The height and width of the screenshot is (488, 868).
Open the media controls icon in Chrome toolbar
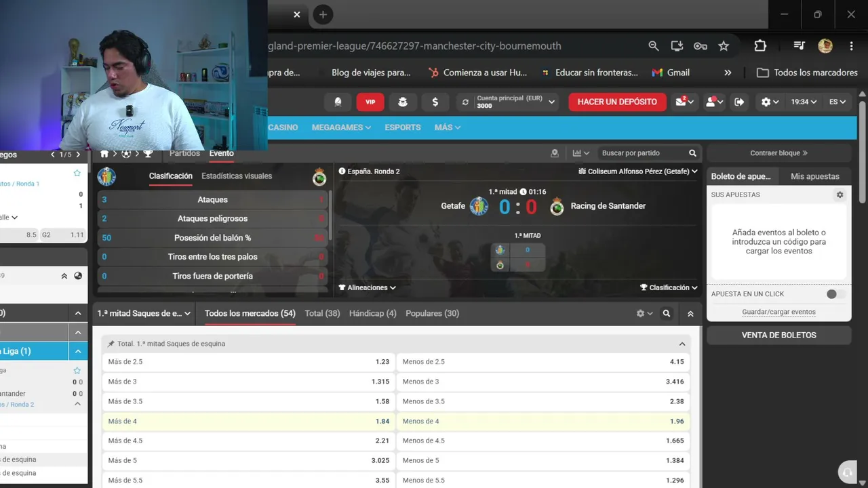800,46
